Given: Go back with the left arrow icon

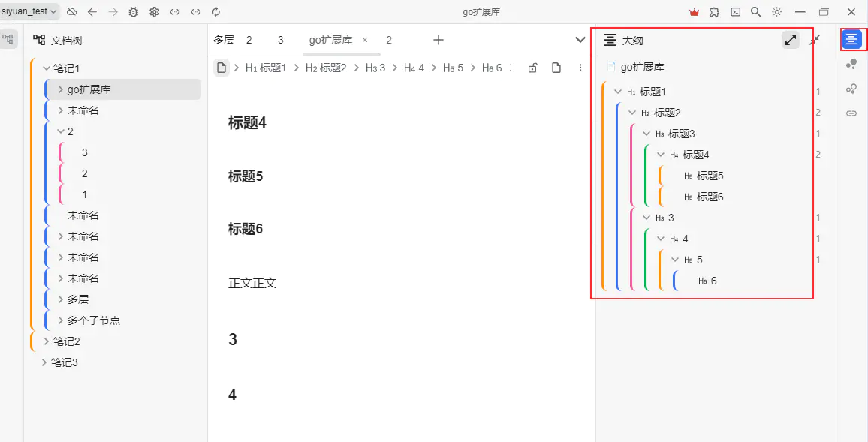Looking at the screenshot, I should click(92, 11).
